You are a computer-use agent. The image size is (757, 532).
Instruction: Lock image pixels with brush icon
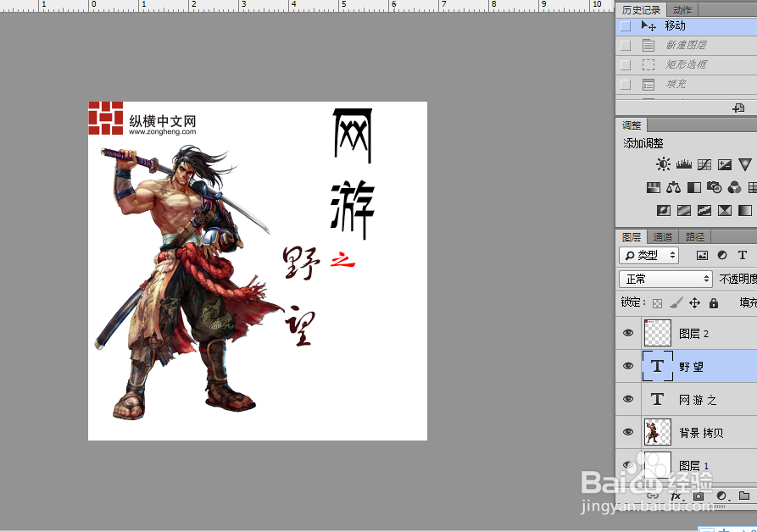coord(676,303)
